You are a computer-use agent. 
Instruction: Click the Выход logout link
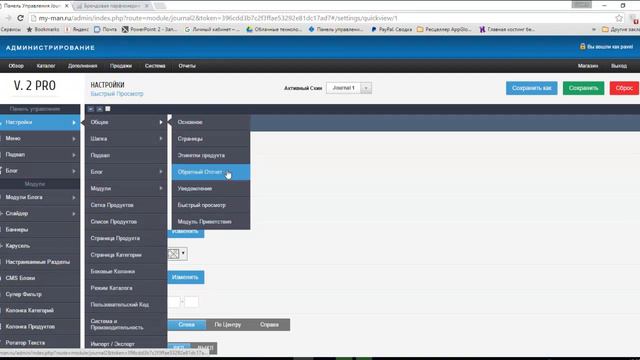[619, 66]
